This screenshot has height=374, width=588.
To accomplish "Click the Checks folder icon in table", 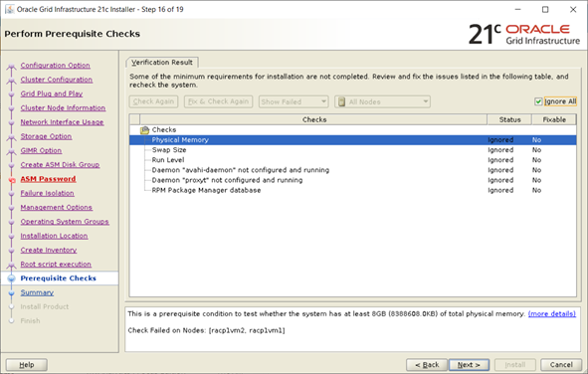I will (x=144, y=130).
